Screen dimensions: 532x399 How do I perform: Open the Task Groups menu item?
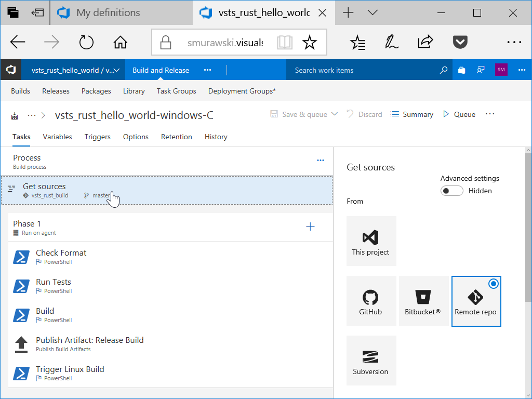[x=177, y=91]
